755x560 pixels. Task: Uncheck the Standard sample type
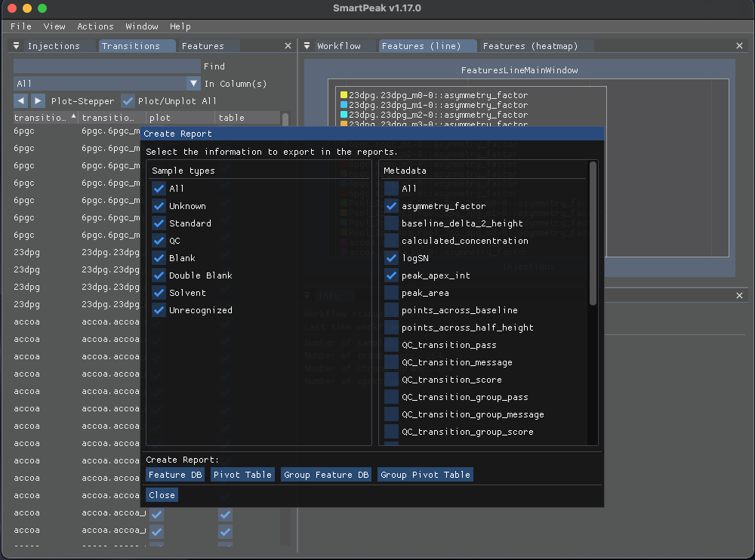tap(159, 223)
